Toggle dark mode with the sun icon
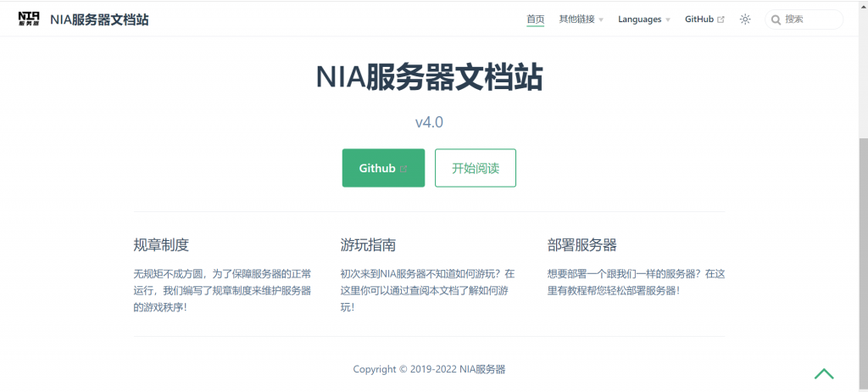 [745, 20]
